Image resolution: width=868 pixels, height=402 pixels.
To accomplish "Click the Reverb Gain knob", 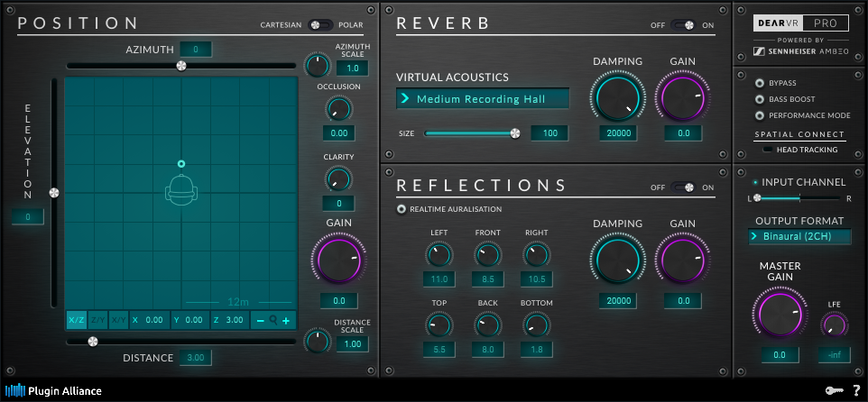I will tap(682, 99).
